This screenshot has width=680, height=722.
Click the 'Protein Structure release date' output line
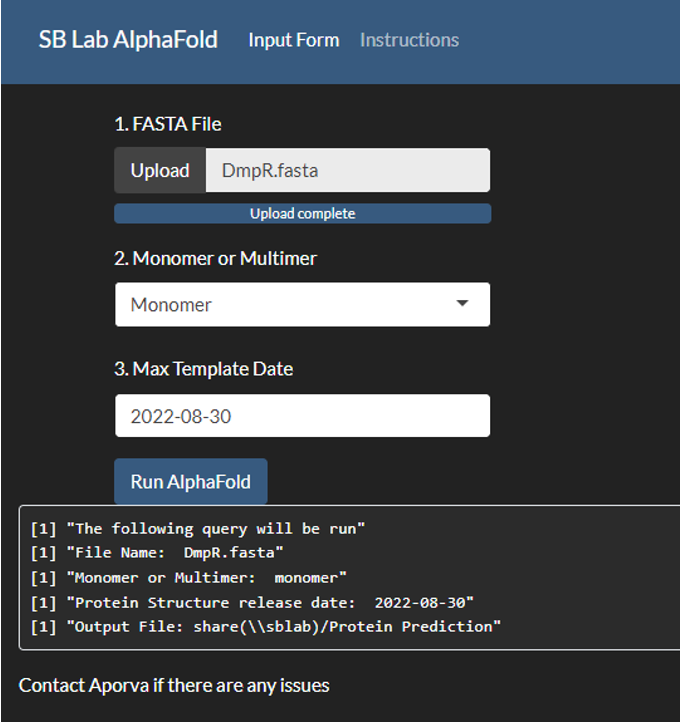252,602
